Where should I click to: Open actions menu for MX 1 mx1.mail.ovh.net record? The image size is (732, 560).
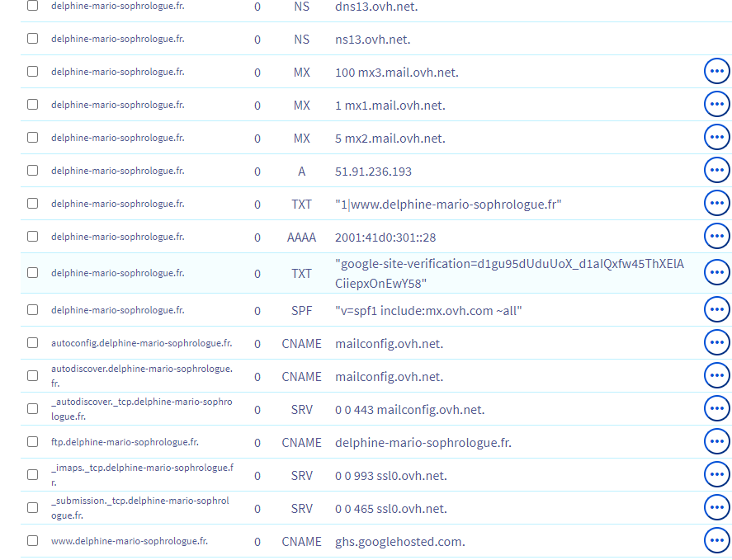coord(716,105)
